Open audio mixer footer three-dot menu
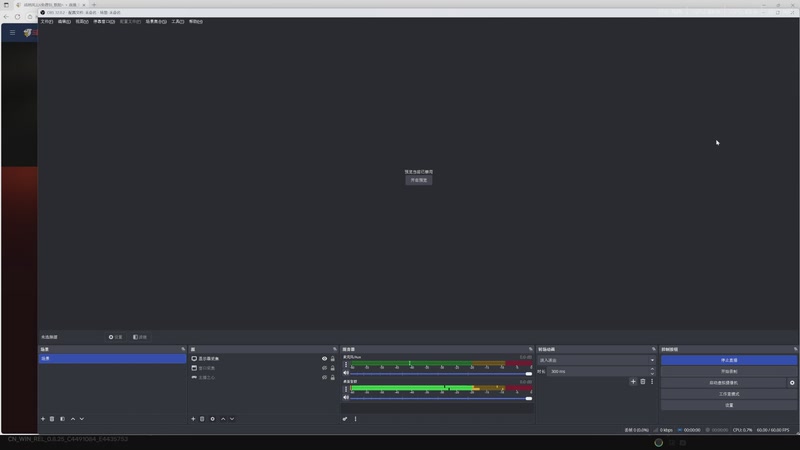 click(x=356, y=419)
